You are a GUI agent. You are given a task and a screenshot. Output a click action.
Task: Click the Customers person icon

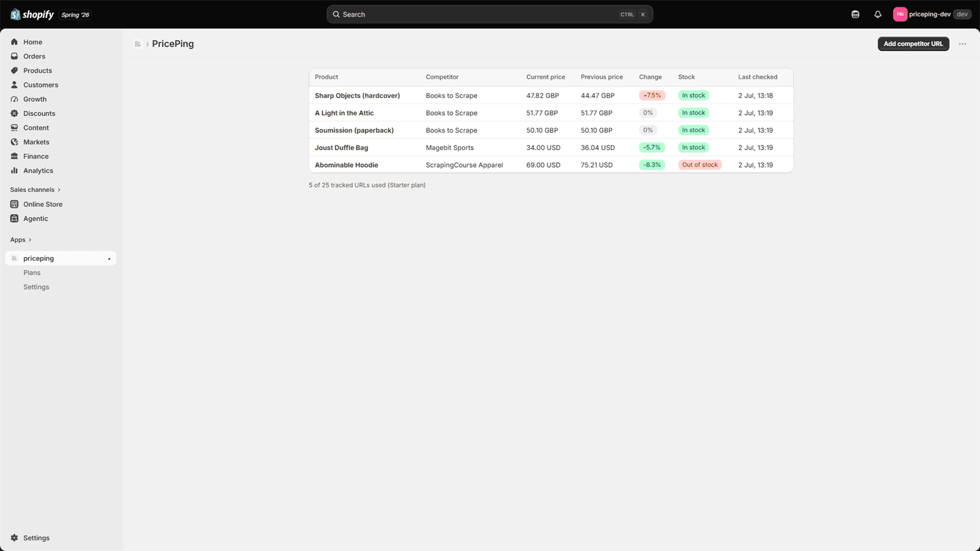coord(14,85)
